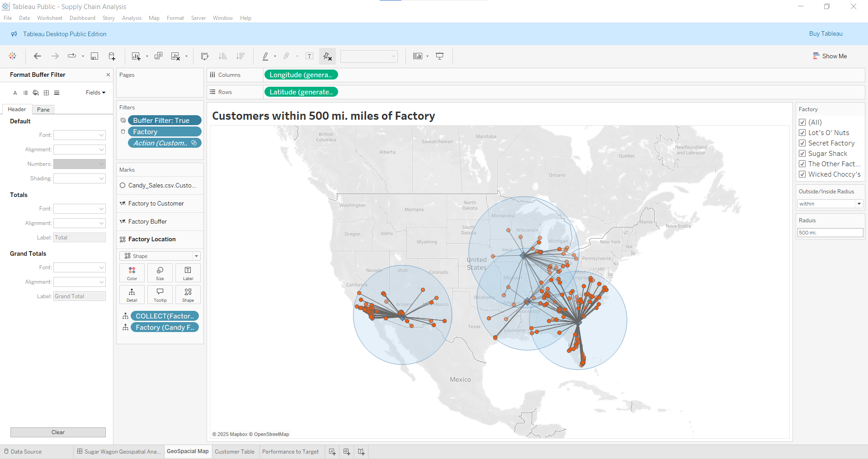This screenshot has height=459, width=868.
Task: Open the Default Alignment dropdown
Action: [x=80, y=150]
